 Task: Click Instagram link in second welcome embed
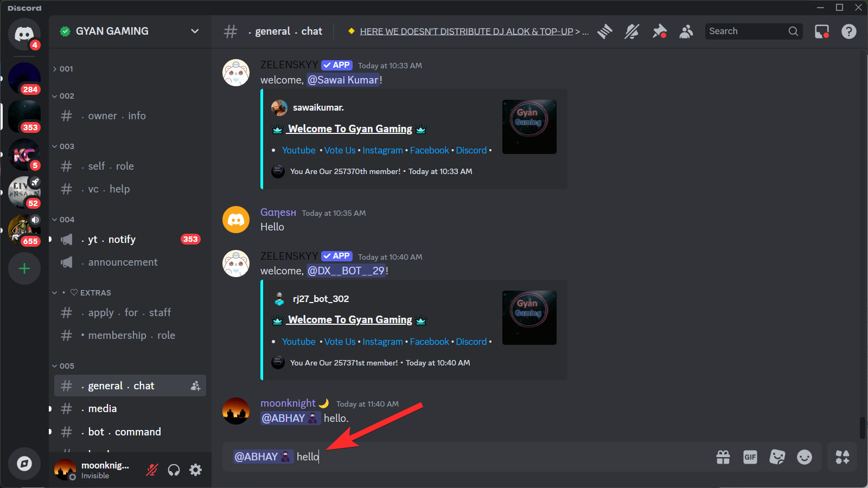coord(382,342)
